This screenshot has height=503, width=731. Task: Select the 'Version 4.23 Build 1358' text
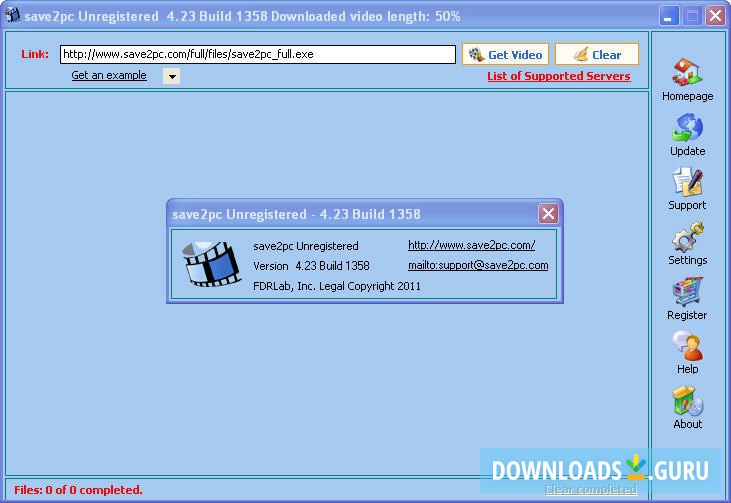(311, 266)
